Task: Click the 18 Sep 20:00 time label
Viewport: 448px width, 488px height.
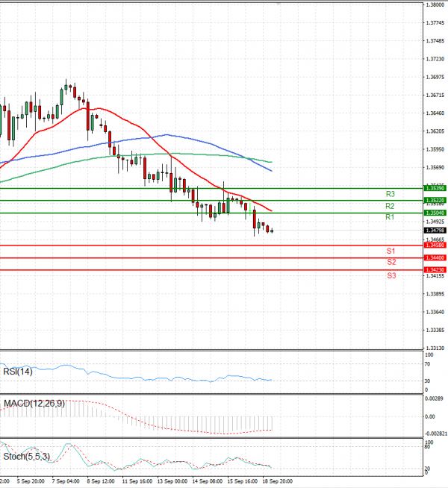Action: [276, 483]
